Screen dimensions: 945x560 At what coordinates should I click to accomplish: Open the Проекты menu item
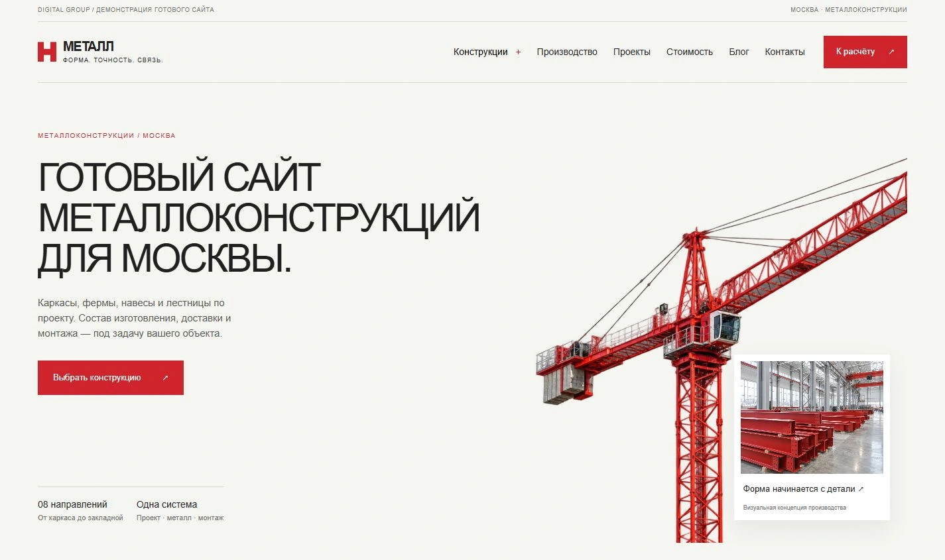(x=631, y=52)
